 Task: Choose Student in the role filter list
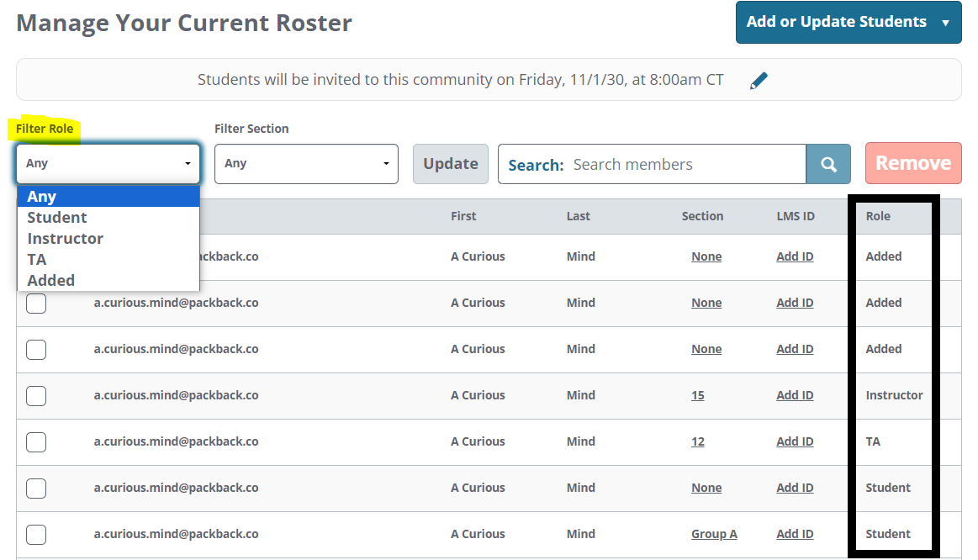57,217
